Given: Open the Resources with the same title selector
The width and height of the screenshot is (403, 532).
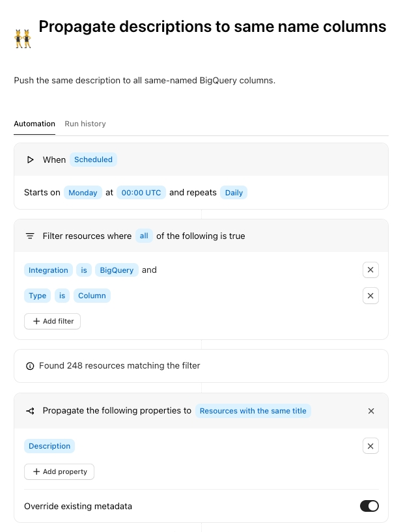Looking at the screenshot, I should click(x=253, y=411).
